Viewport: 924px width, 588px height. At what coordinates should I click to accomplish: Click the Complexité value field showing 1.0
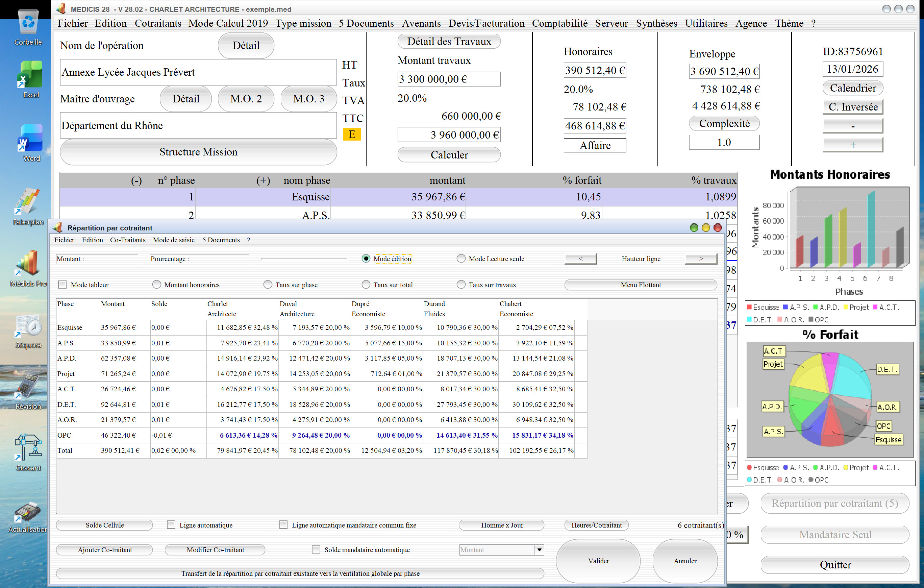[x=724, y=142]
